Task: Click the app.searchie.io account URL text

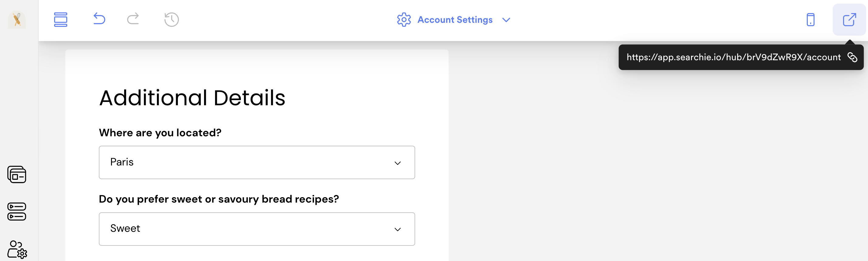Action: tap(734, 57)
